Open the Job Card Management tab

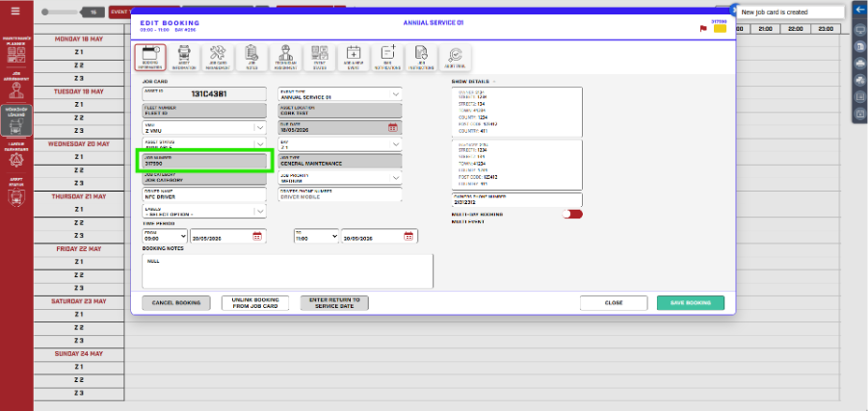218,58
